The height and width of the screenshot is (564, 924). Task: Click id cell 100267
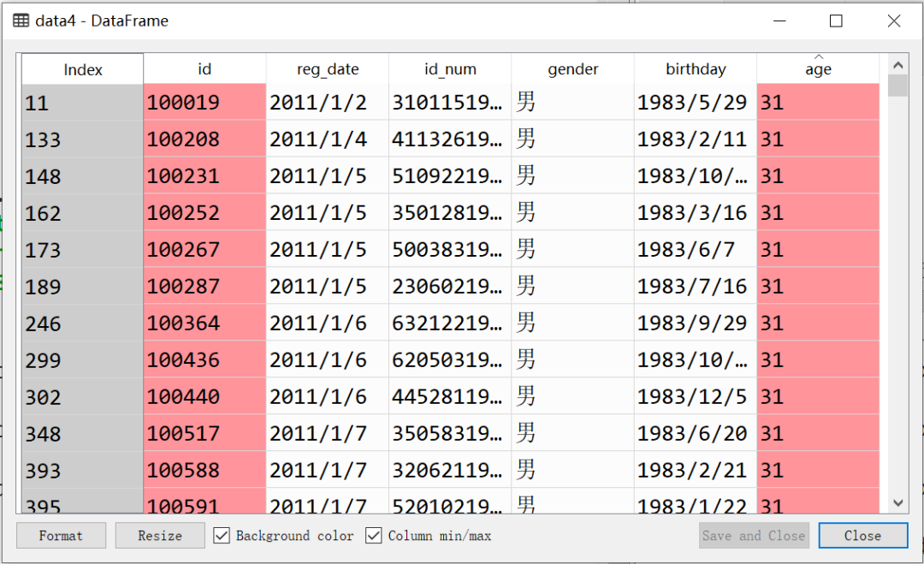pyautogui.click(x=204, y=249)
